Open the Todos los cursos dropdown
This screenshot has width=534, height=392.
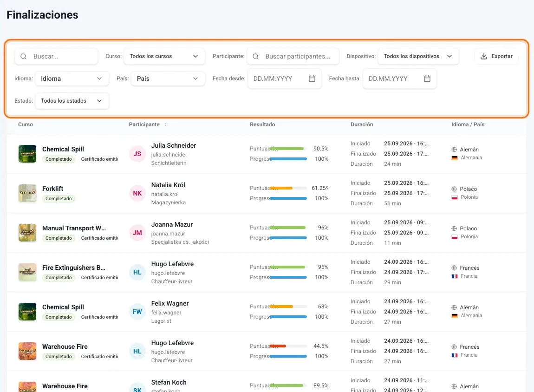(164, 57)
